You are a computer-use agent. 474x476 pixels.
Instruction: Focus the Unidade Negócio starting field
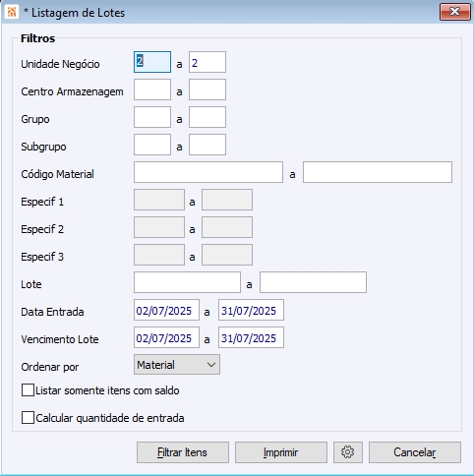click(152, 62)
